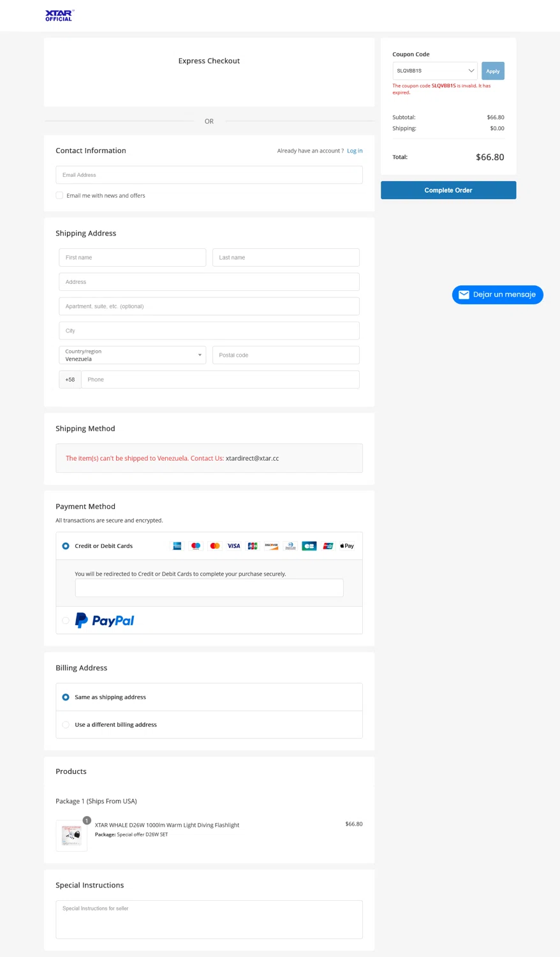This screenshot has width=560, height=957.
Task: Choose Use a different billing address
Action: 66,725
